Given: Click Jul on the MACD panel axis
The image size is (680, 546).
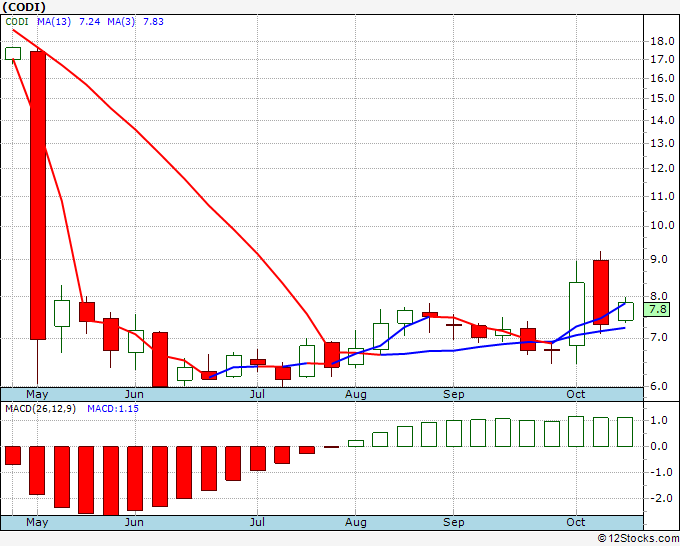Looking at the screenshot, I should [257, 522].
